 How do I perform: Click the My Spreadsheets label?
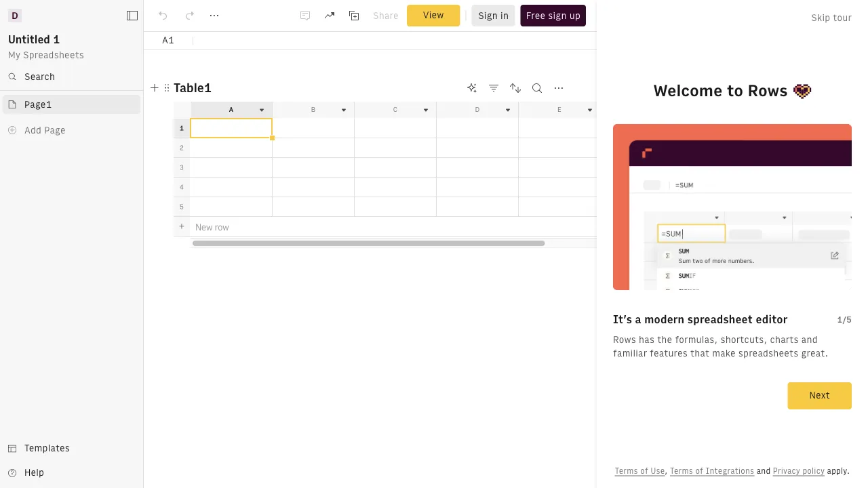tap(46, 55)
